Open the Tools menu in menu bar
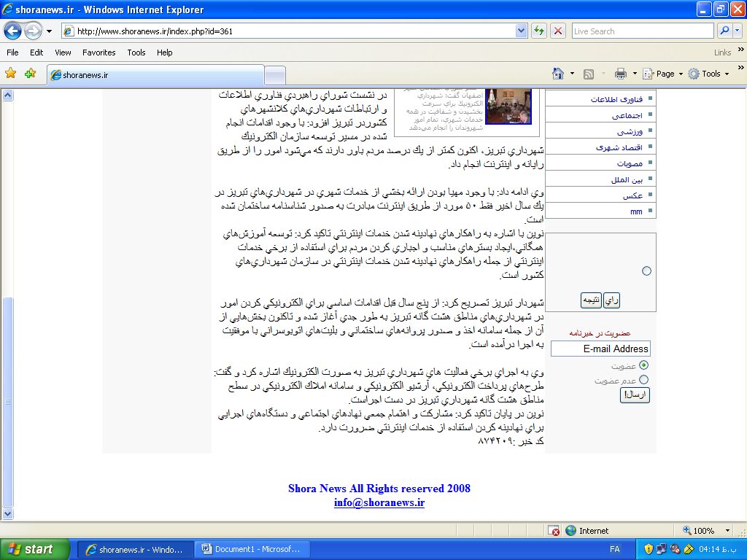This screenshot has width=747, height=560. pyautogui.click(x=136, y=52)
